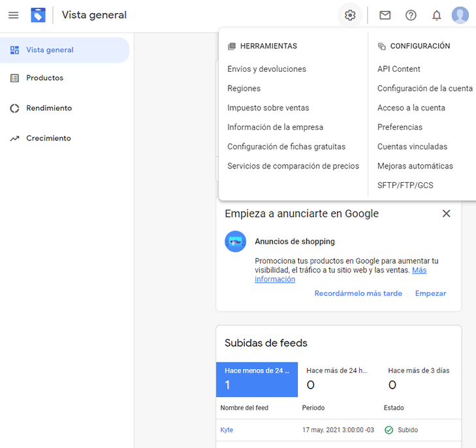Open Cuentas vinculadas

tap(412, 146)
